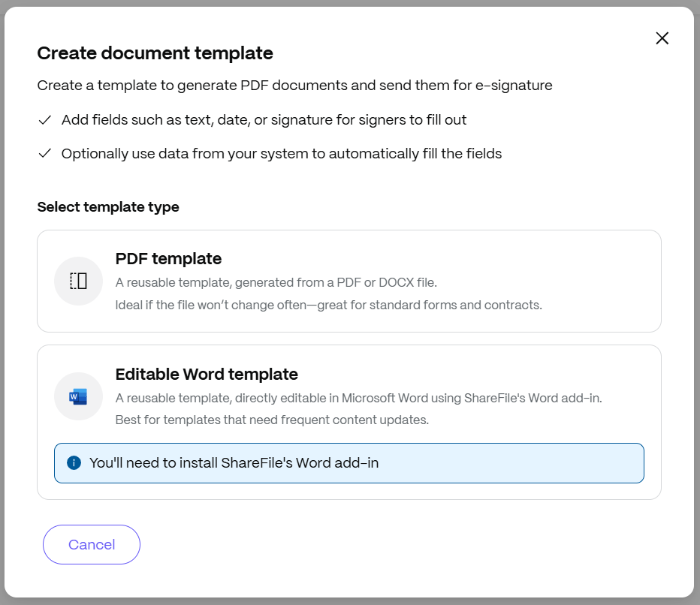Click the "Select template type" label
This screenshot has width=700, height=605.
click(x=108, y=207)
